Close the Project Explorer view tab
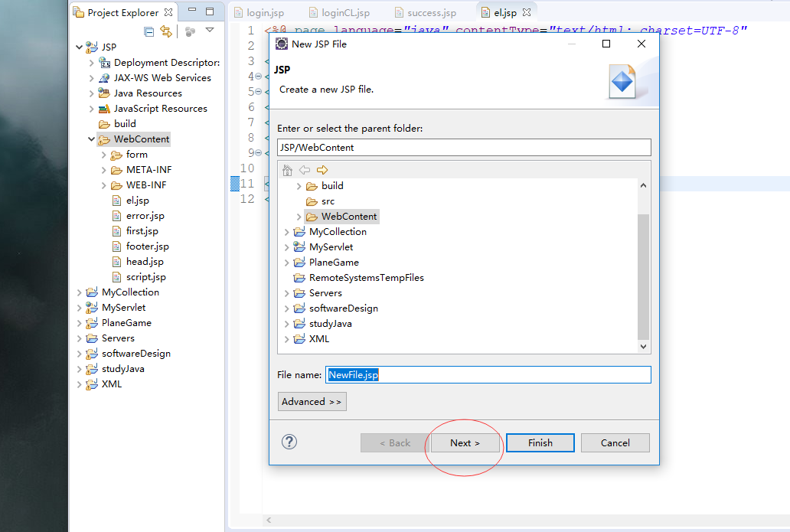This screenshot has width=790, height=532. click(x=168, y=12)
